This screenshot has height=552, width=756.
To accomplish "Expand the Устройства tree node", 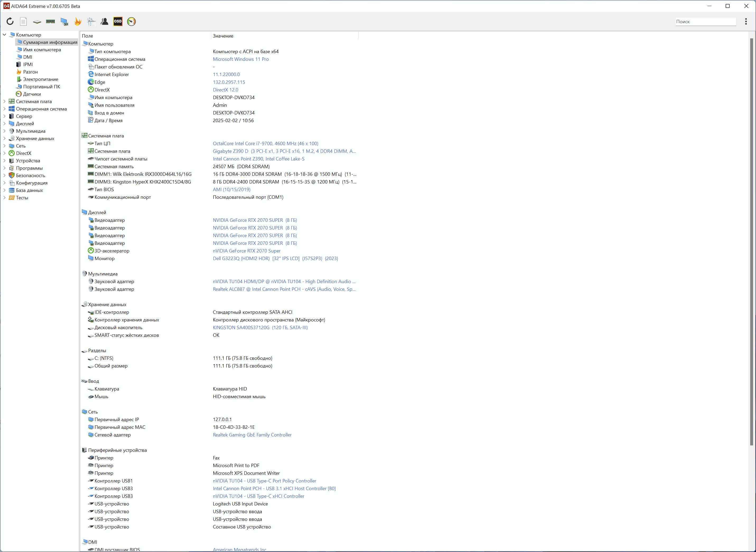I will pos(5,160).
